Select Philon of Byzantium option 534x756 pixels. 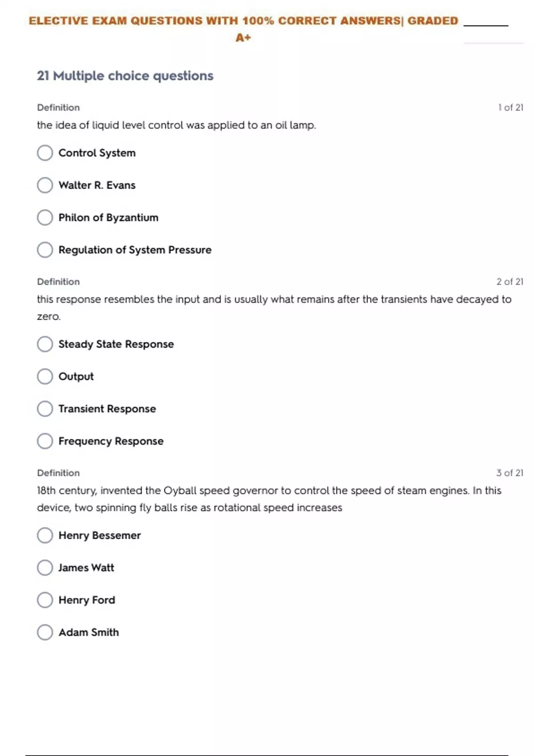coord(45,217)
